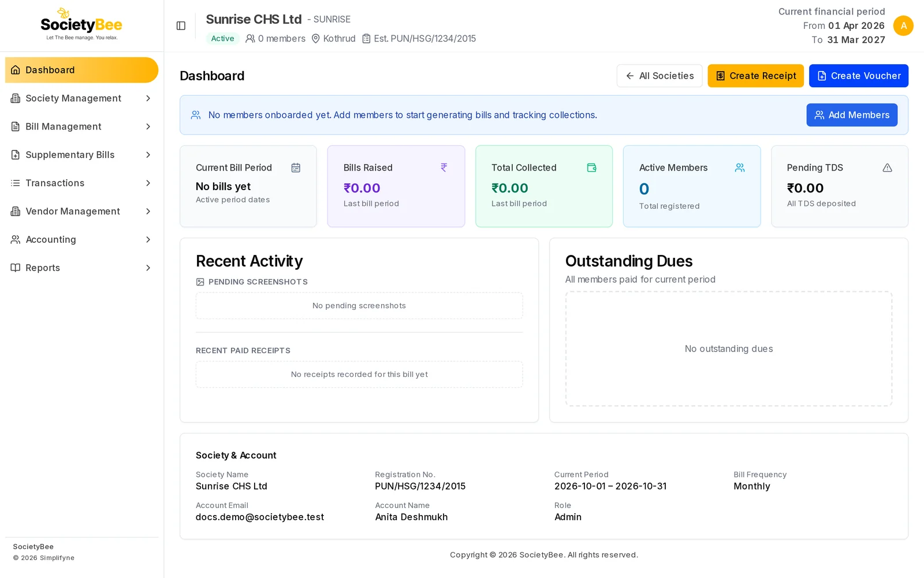Click the file-plus icon on Supplementary Bills
Screen dimensions: 924x578
tap(16, 155)
